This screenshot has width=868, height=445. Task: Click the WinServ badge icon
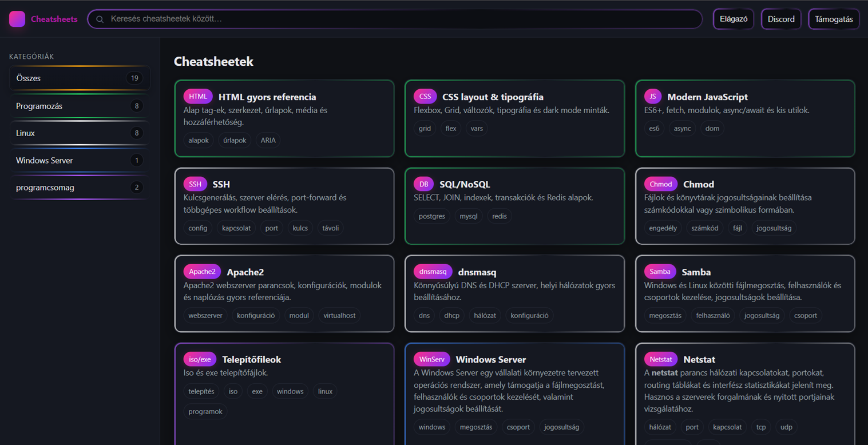(x=431, y=359)
